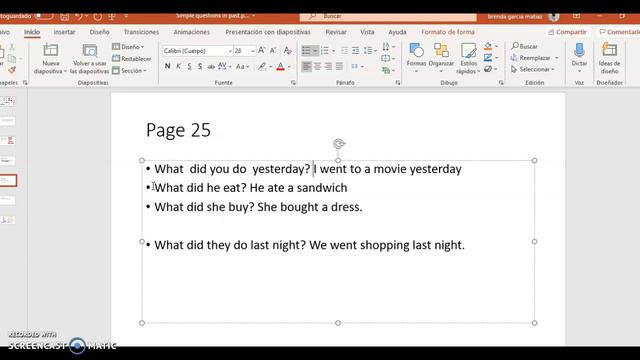640x360 pixels.
Task: Toggle bold (N) formatting
Action: (167, 66)
